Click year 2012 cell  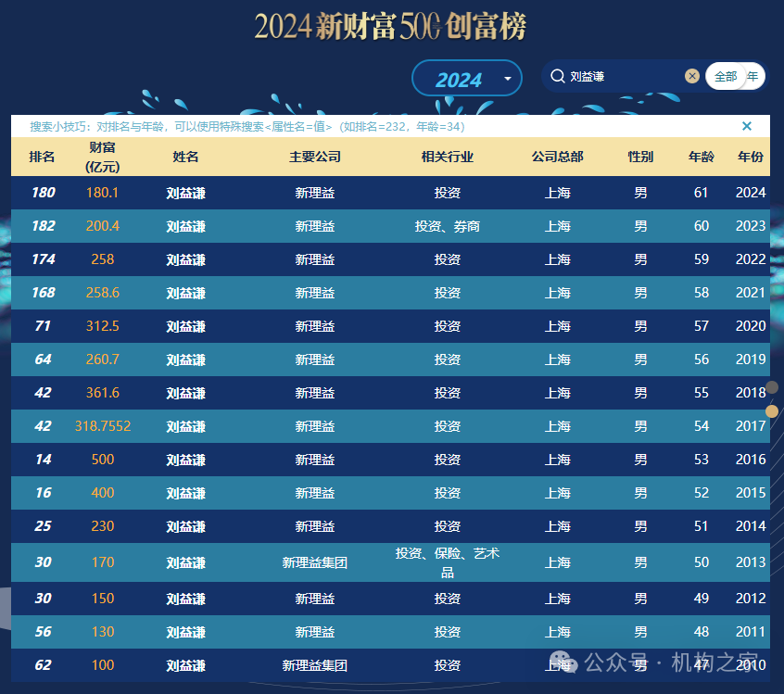click(751, 599)
